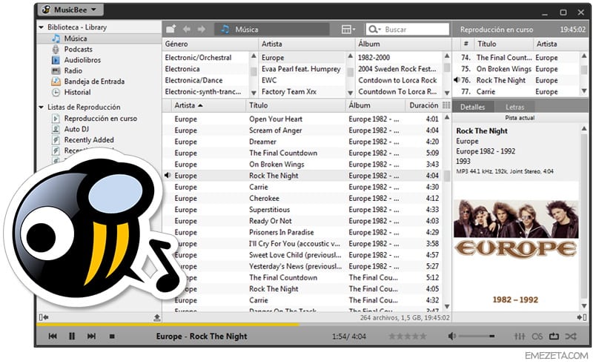The height and width of the screenshot is (364, 593).
Task: Stop playback with the stop button
Action: coord(112,336)
